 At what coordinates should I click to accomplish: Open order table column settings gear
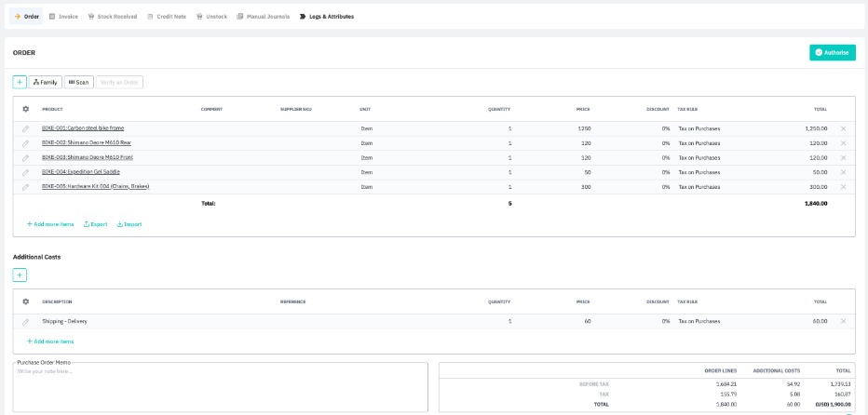click(26, 109)
